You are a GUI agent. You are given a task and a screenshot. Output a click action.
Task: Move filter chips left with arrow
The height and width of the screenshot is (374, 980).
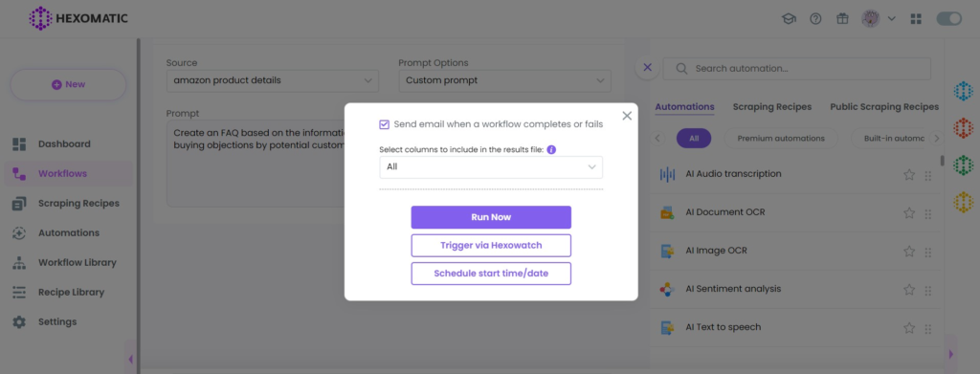coord(657,138)
